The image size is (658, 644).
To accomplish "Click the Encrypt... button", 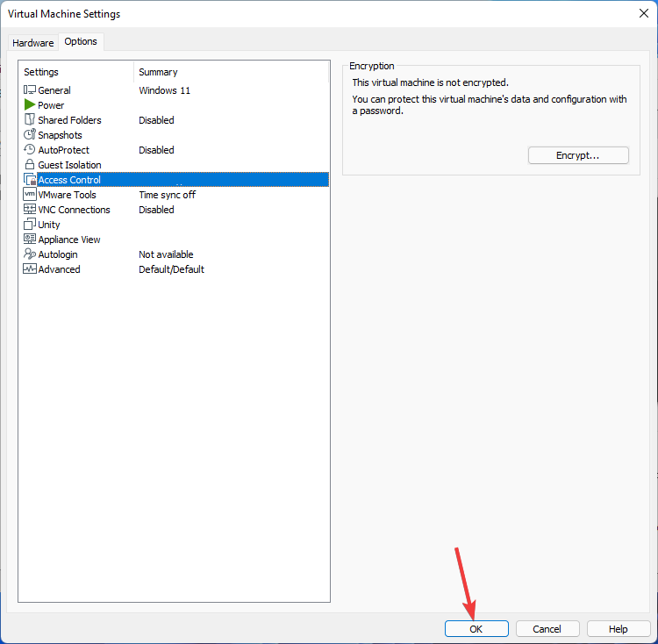I will 578,155.
